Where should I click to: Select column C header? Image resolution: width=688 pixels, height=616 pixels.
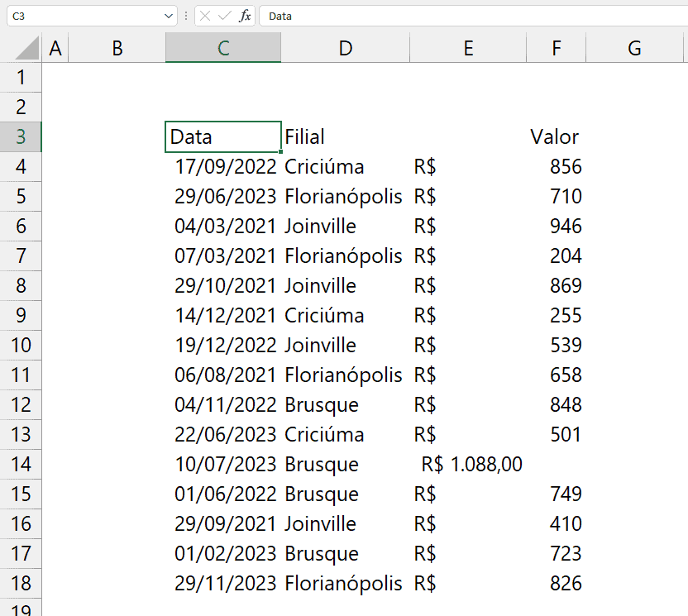(x=223, y=48)
